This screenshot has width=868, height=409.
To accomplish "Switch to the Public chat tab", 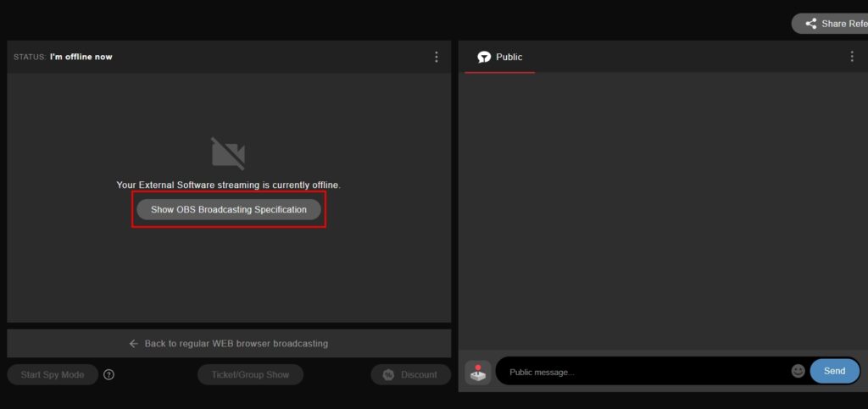I will [500, 57].
